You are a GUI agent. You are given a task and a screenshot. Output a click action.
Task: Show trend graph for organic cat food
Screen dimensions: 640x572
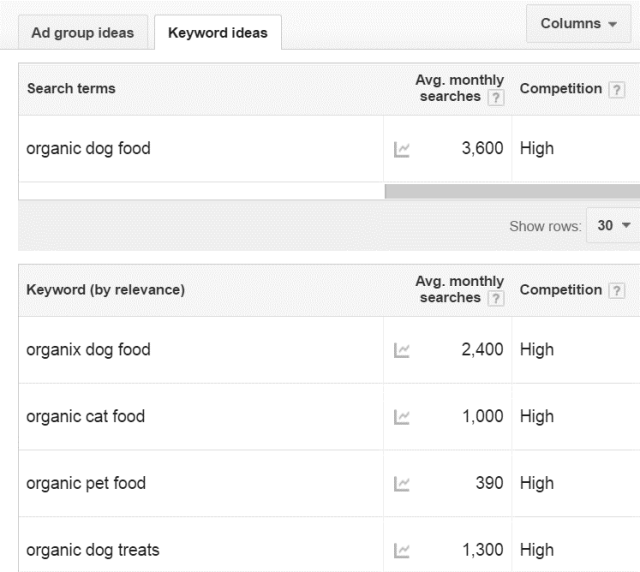coord(402,417)
